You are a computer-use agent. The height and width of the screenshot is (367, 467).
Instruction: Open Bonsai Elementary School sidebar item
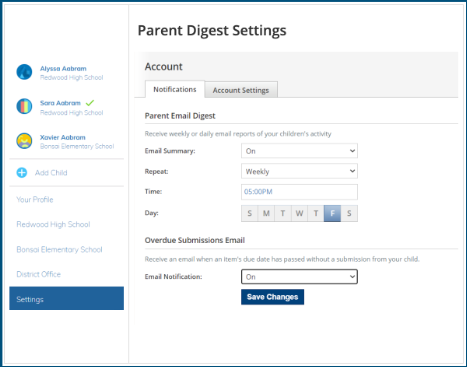pos(59,249)
